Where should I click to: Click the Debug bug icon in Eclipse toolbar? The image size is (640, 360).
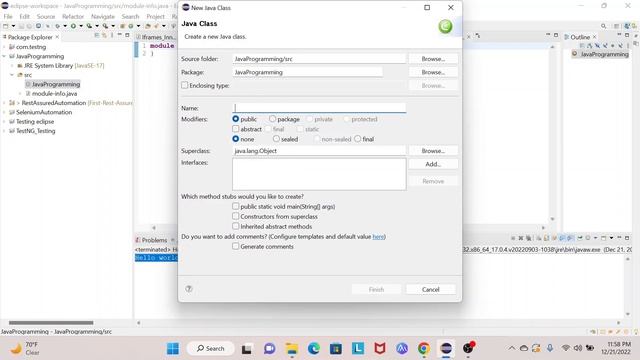[57, 26]
